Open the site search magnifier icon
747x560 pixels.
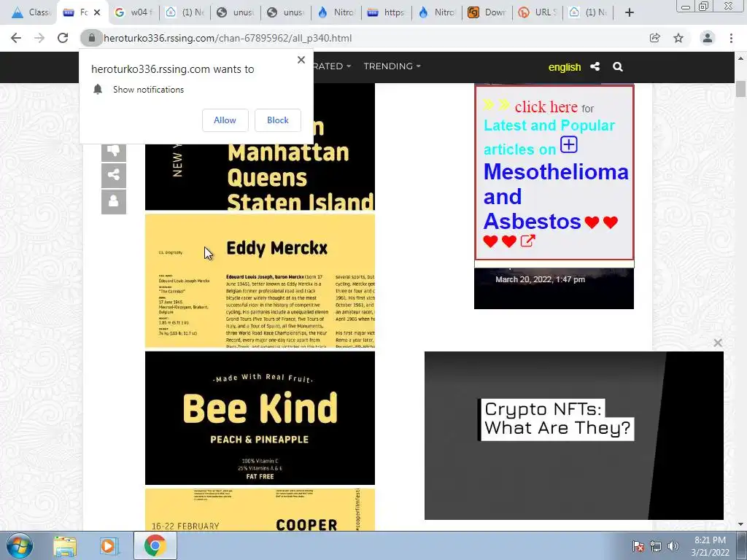click(x=618, y=66)
